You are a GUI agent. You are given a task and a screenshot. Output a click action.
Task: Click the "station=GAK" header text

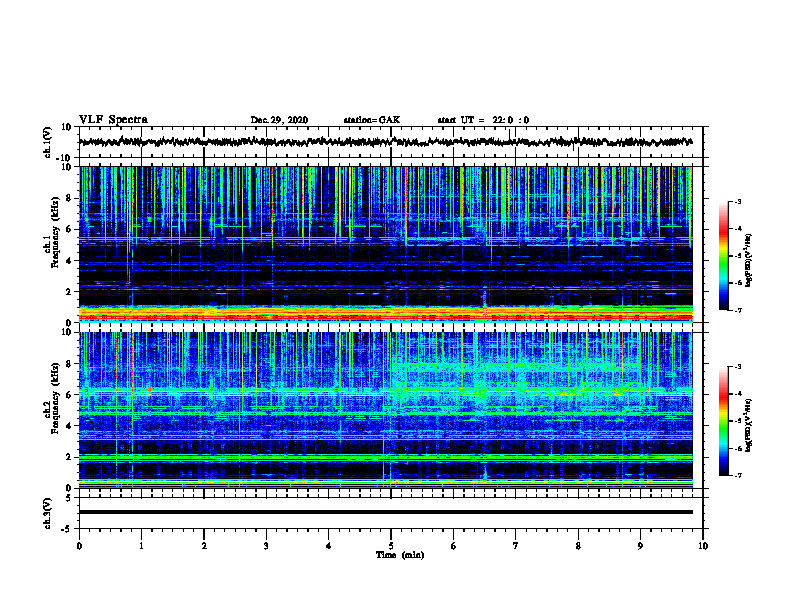click(x=372, y=120)
